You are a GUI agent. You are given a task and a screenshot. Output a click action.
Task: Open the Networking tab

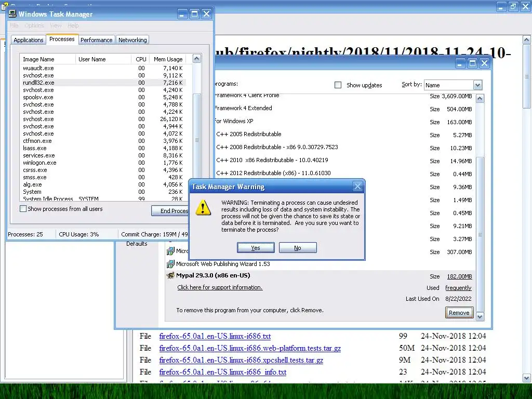coord(132,40)
